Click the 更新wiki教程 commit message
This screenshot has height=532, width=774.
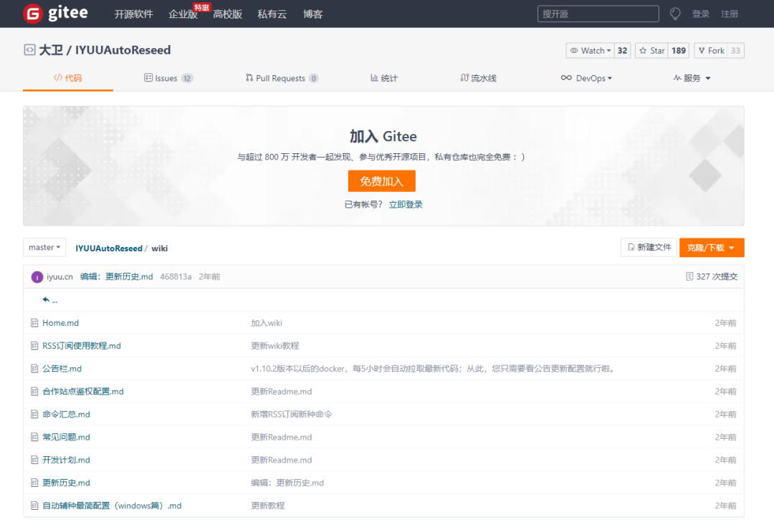click(x=275, y=346)
